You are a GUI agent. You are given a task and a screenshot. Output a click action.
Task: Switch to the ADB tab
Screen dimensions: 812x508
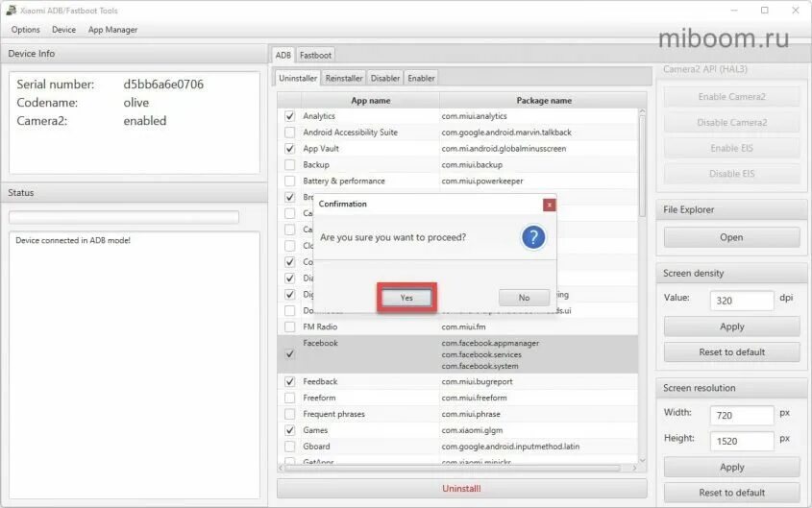(283, 55)
